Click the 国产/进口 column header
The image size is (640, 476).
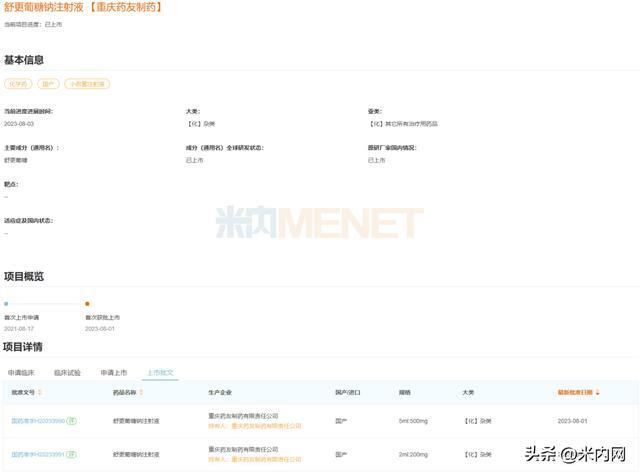pyautogui.click(x=348, y=392)
